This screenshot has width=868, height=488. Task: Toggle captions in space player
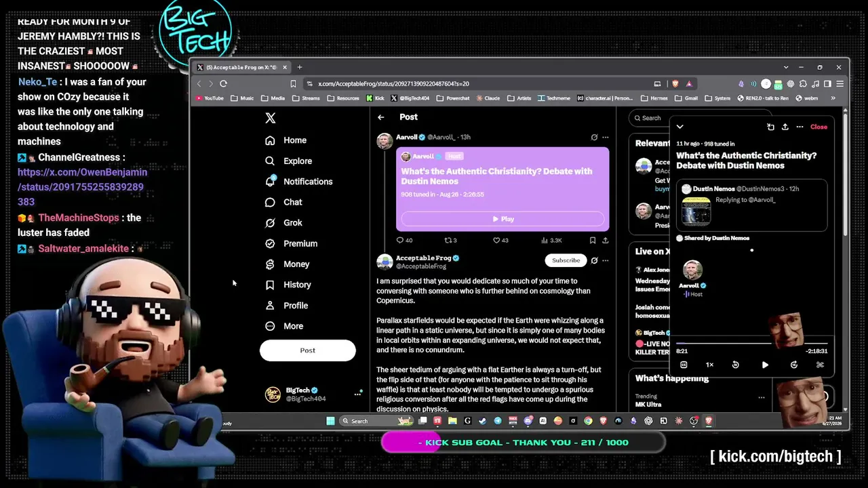point(684,365)
